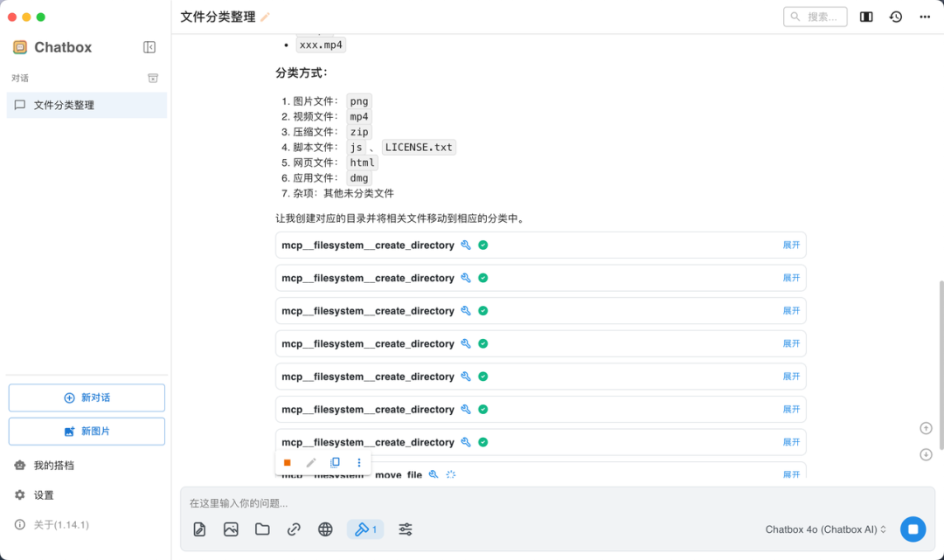Select the folder attachment icon

point(262,529)
